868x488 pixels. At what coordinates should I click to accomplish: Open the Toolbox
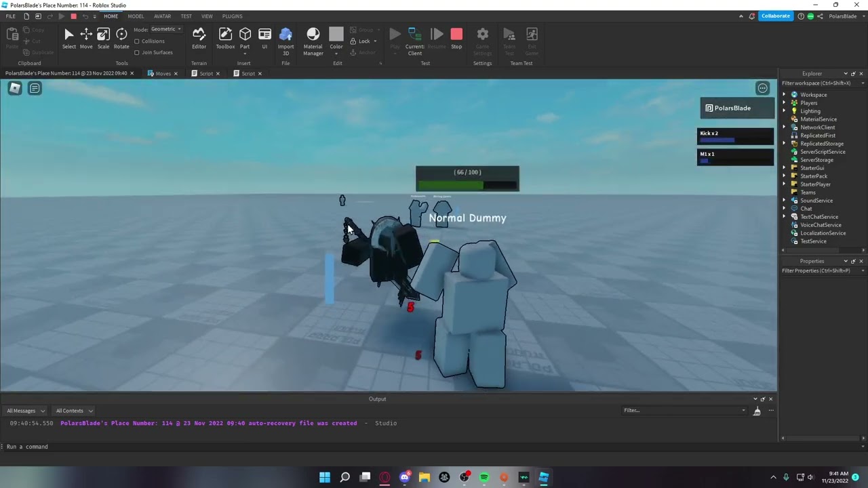[225, 39]
